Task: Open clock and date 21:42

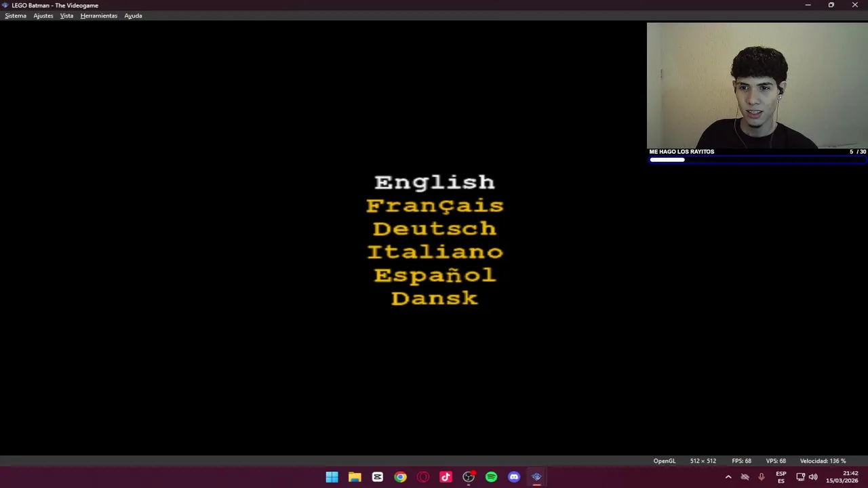Action: coord(842,477)
